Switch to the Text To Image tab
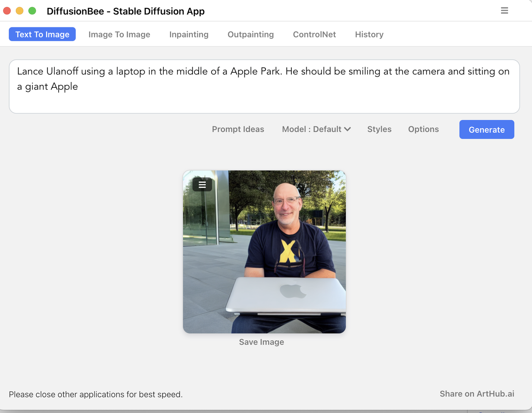The height and width of the screenshot is (413, 532). [x=42, y=34]
